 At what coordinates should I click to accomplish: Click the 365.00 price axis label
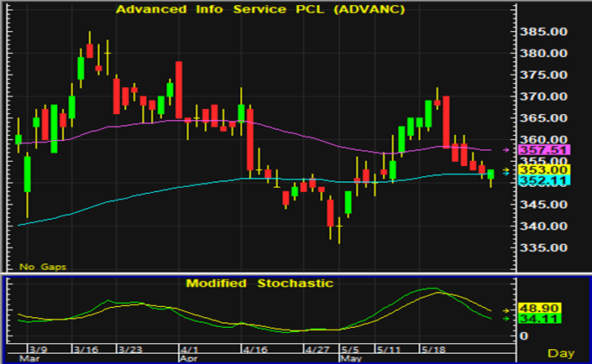click(543, 118)
